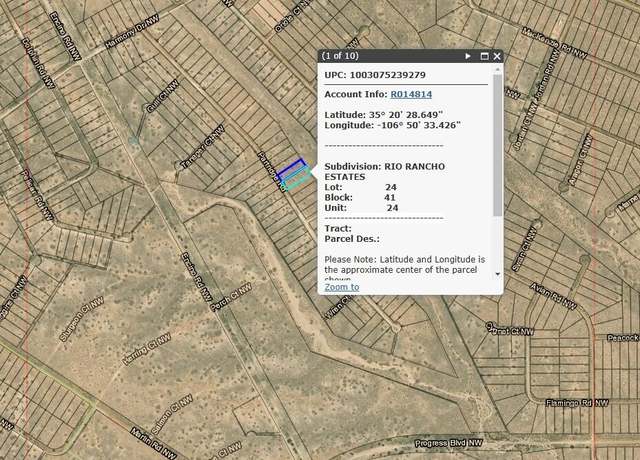Click the McKenzie Rd NW label

click(554, 43)
